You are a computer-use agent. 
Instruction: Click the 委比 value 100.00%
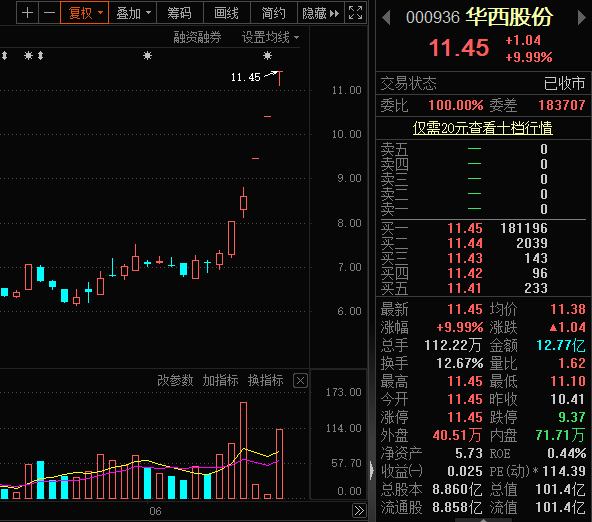[x=456, y=105]
